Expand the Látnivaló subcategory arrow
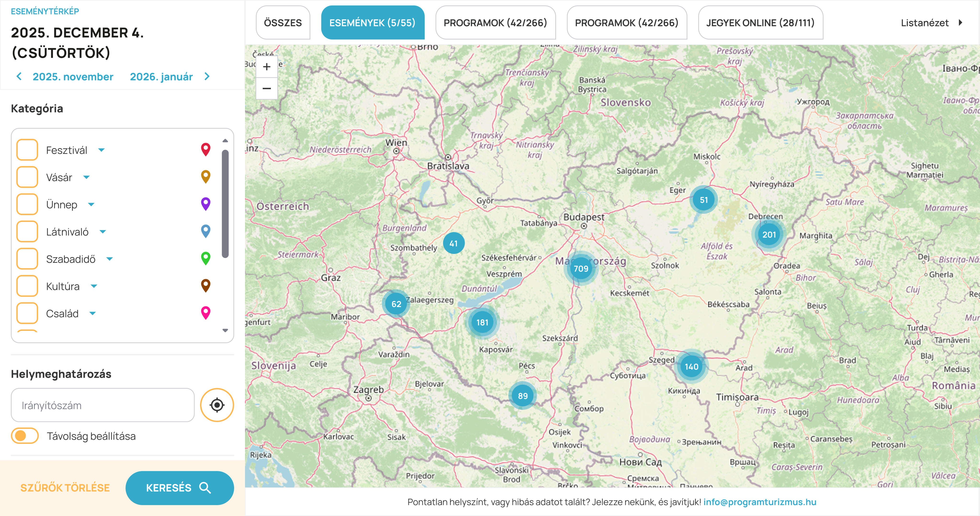Image resolution: width=980 pixels, height=516 pixels. tap(103, 231)
